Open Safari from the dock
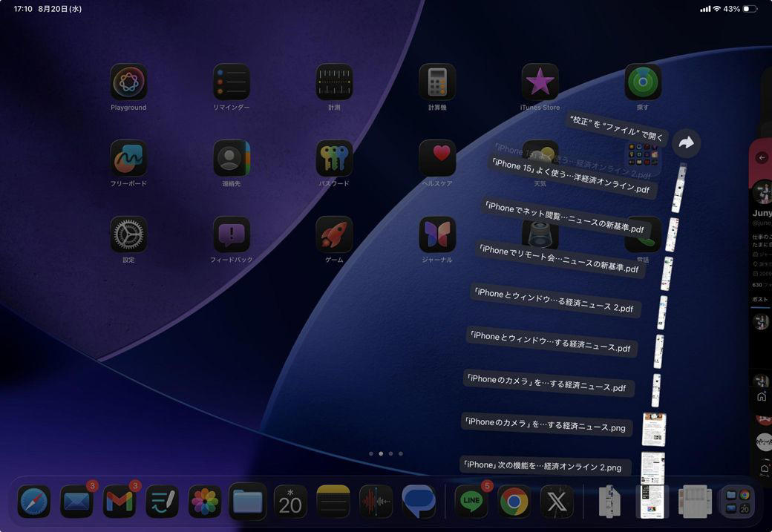The width and height of the screenshot is (772, 532). coord(34,502)
